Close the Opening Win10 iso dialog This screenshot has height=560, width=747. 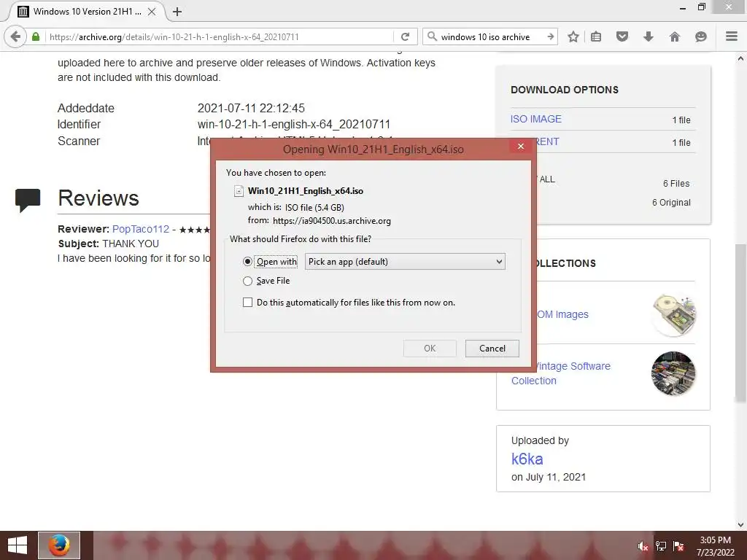coord(521,146)
